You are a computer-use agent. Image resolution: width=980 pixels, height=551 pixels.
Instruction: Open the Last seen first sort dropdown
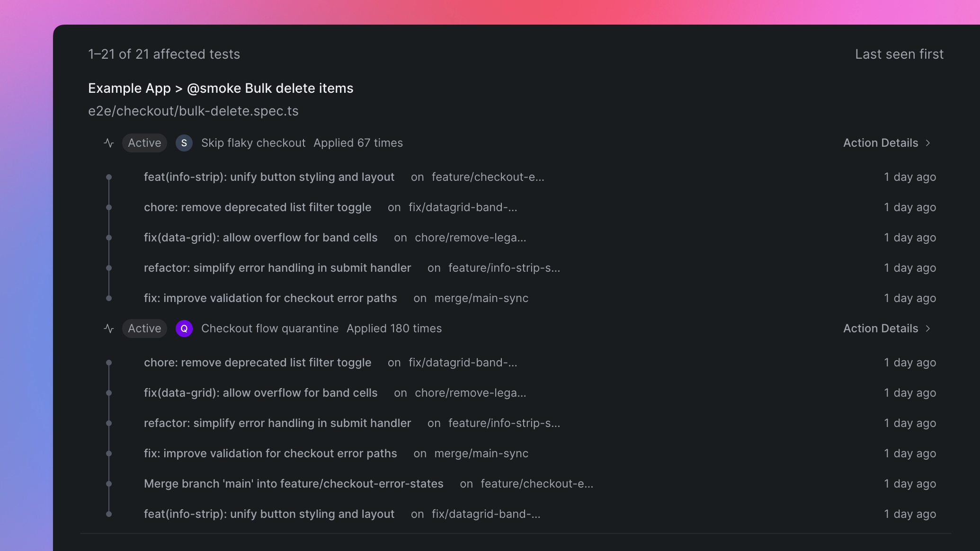[899, 54]
